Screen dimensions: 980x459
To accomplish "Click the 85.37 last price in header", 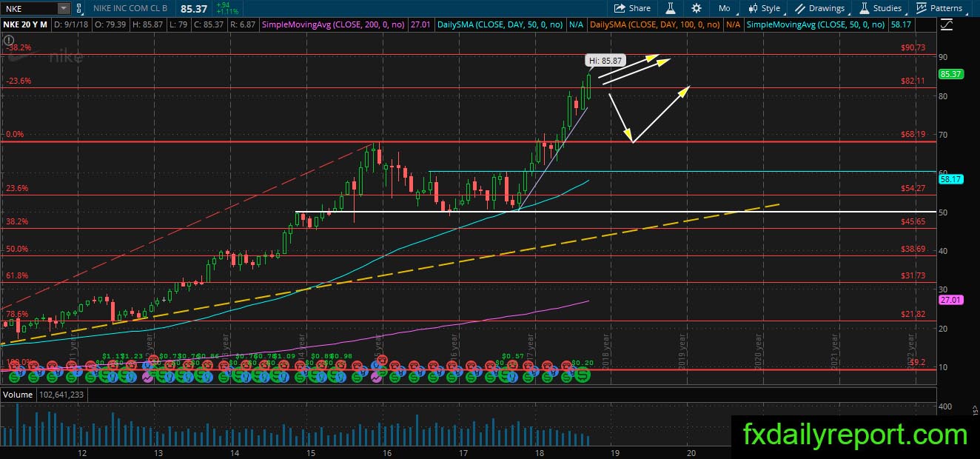I will pos(193,8).
